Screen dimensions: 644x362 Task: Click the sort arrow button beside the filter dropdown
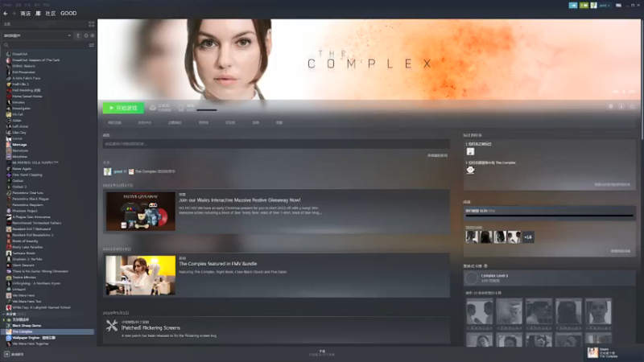click(78, 35)
